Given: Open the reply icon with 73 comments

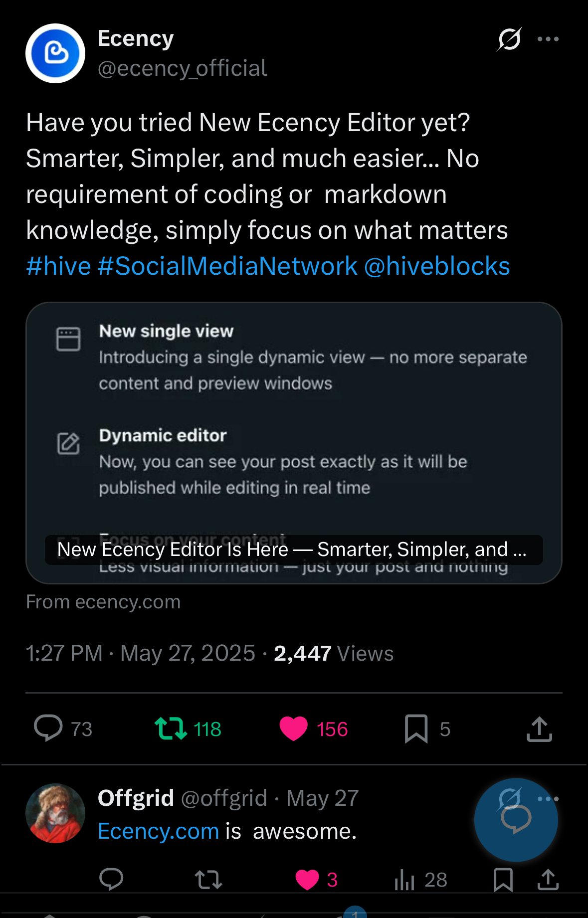Looking at the screenshot, I should click(48, 729).
